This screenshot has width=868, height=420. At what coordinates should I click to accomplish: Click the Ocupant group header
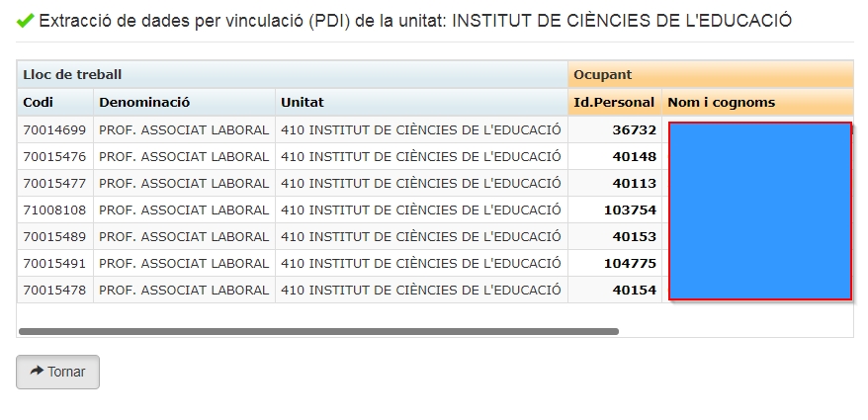[603, 75]
